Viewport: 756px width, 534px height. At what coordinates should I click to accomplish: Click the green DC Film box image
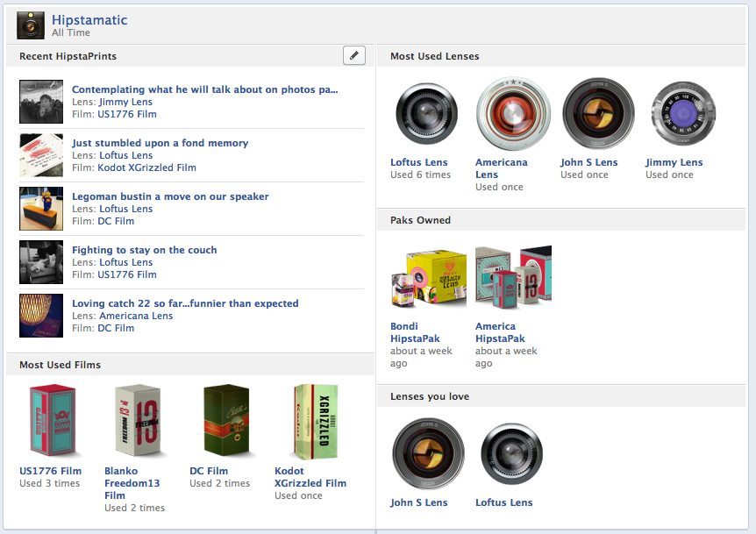pos(226,420)
